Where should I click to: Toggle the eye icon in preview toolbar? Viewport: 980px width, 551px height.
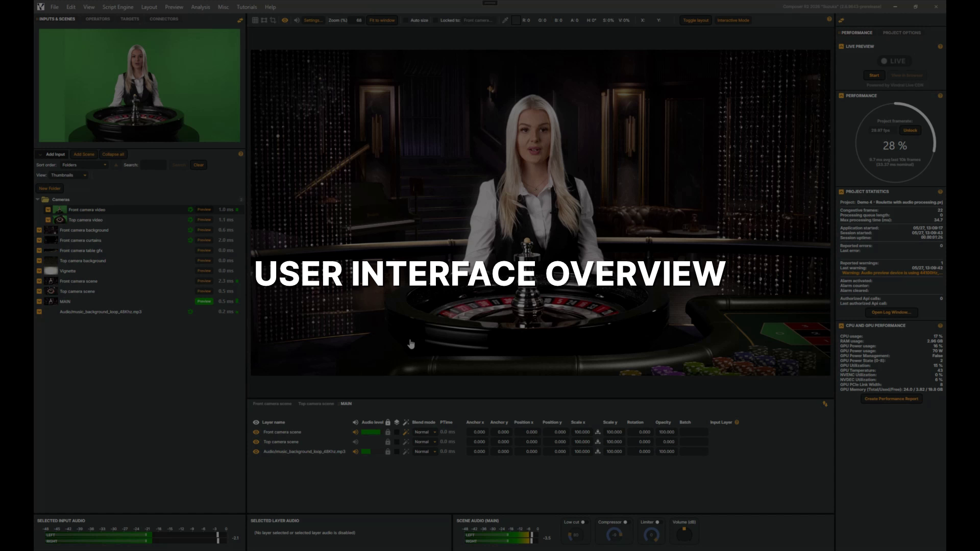[x=285, y=20]
